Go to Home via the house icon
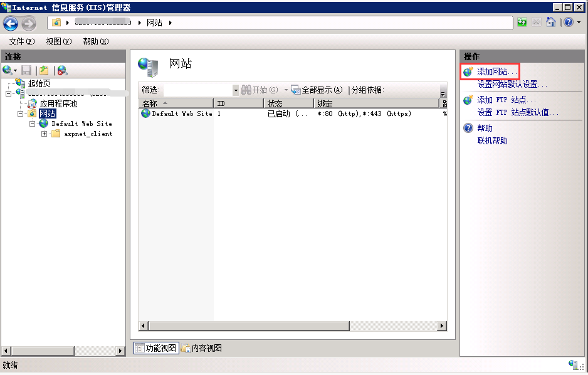Image resolution: width=588 pixels, height=375 pixels. point(551,23)
